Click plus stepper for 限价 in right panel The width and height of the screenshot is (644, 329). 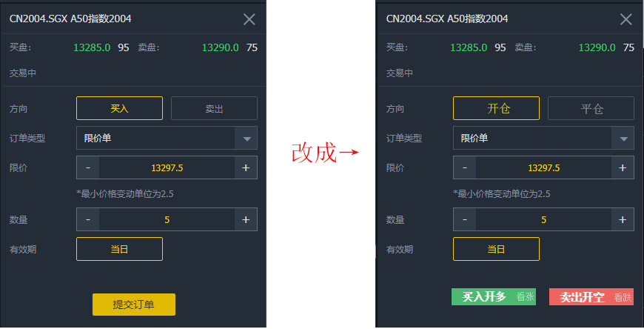click(x=623, y=167)
